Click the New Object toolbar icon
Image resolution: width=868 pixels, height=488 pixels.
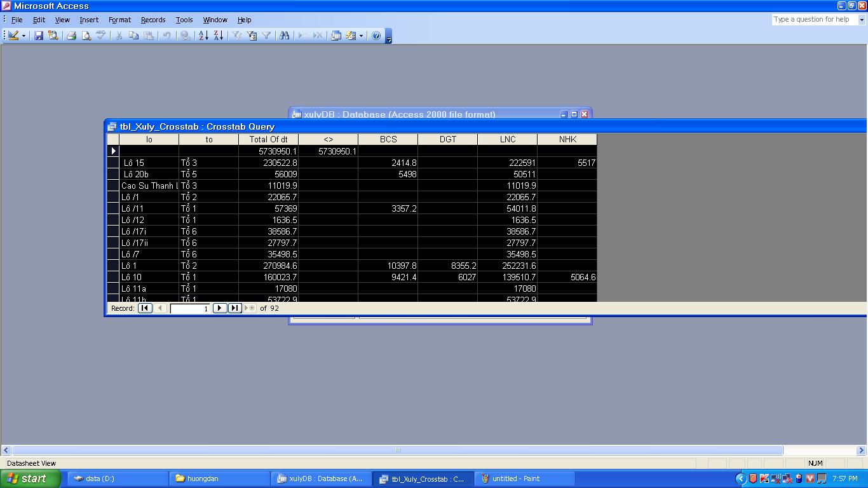[x=351, y=36]
